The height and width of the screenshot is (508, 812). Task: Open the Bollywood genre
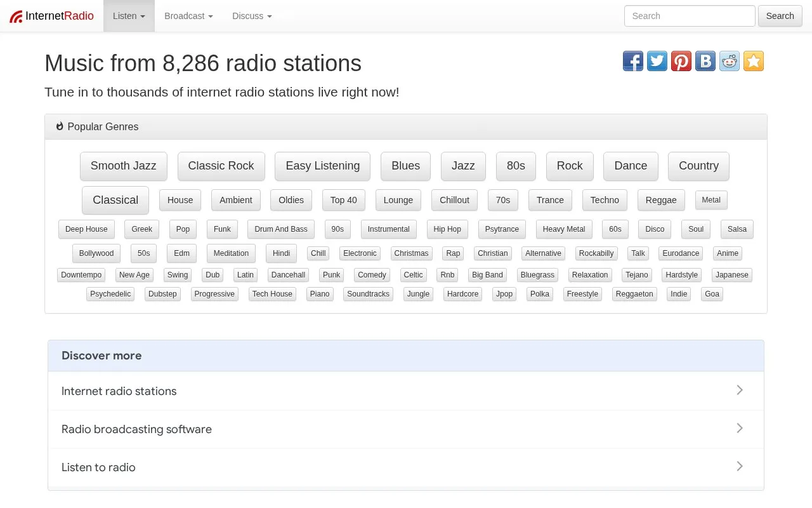click(x=96, y=253)
